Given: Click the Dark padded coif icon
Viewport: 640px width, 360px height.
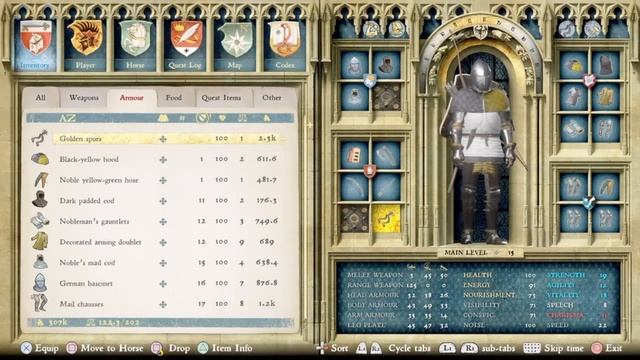Looking at the screenshot, I should [40, 200].
